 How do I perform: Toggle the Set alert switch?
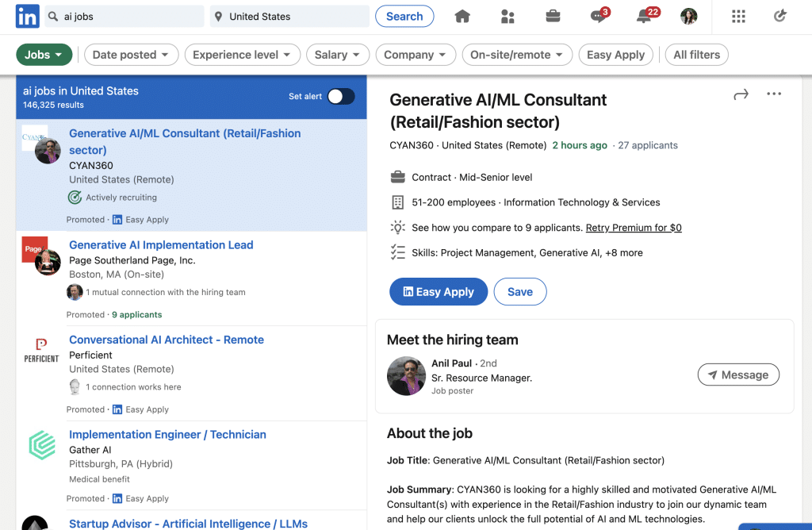341,96
